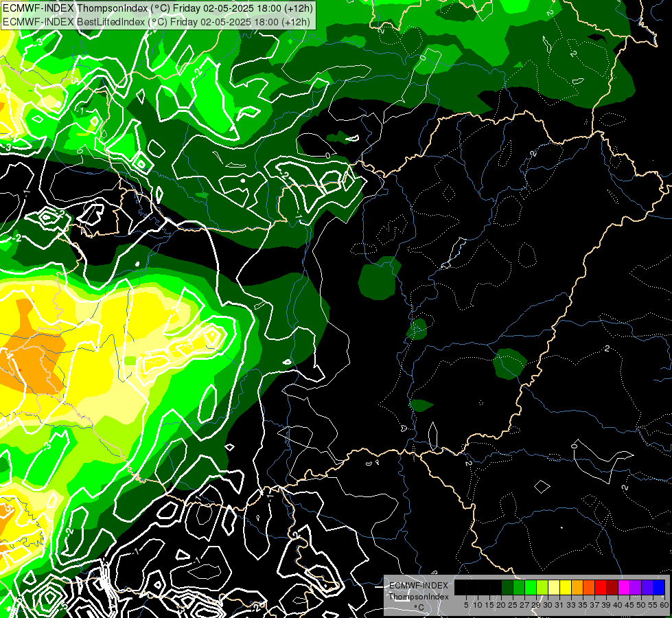Pick the orange 33–35 legend swatch
This screenshot has width=672, height=618.
click(x=577, y=587)
